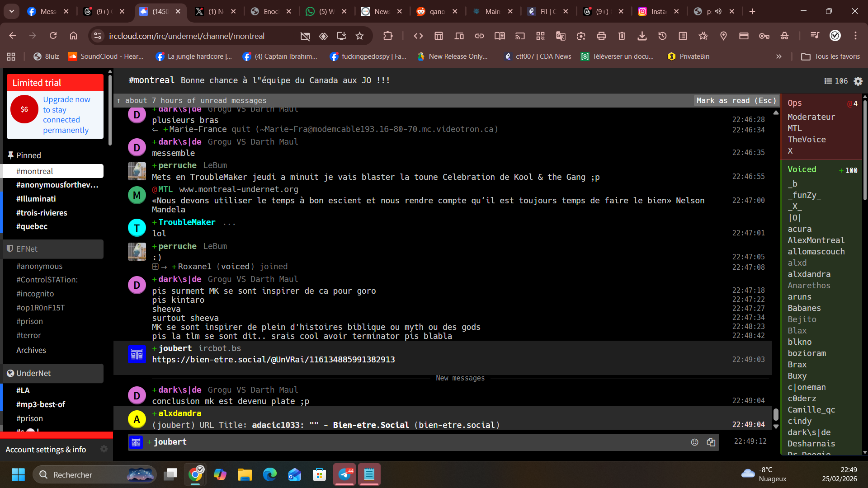Expand collapsed Roxane1 joined event
The width and height of the screenshot is (868, 488).
click(155, 267)
